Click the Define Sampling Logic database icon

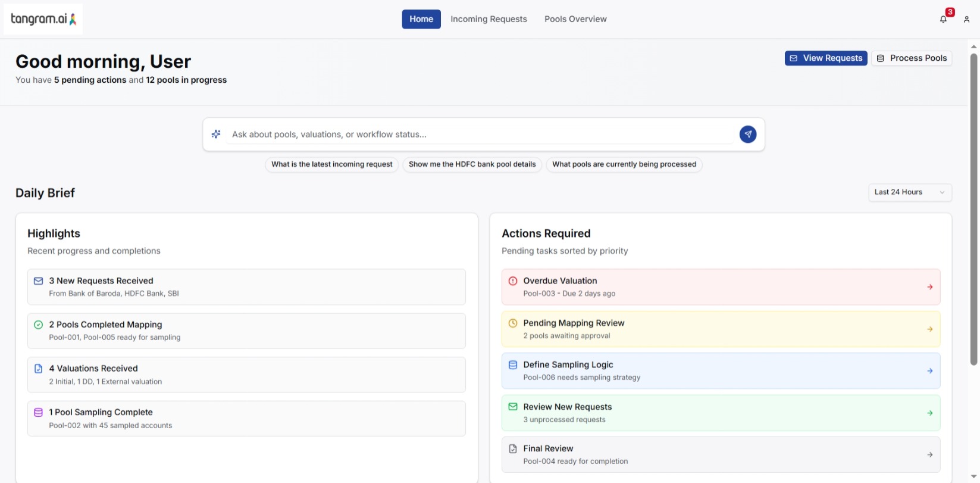click(x=513, y=365)
